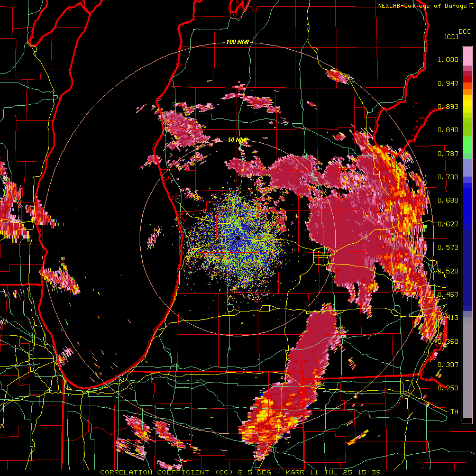The width and height of the screenshot is (476, 476).
Task: Select the 0.253 scale value
Action: tap(448, 388)
